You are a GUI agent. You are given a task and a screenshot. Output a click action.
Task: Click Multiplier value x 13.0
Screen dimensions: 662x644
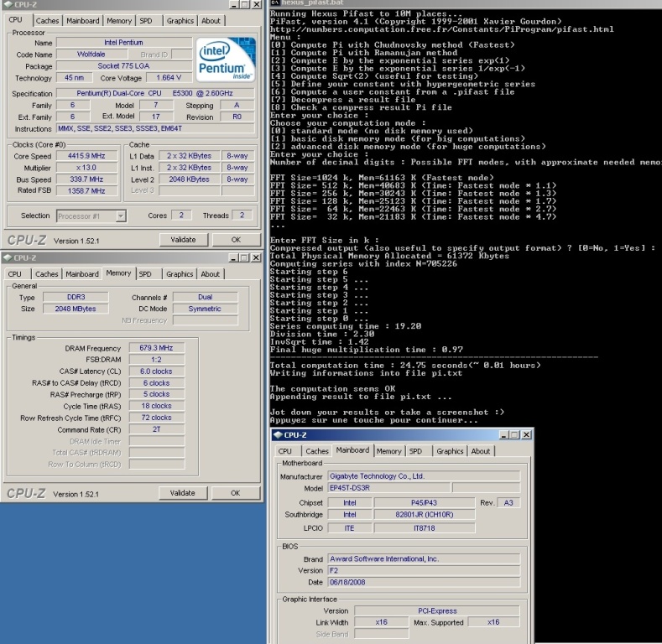(86, 168)
